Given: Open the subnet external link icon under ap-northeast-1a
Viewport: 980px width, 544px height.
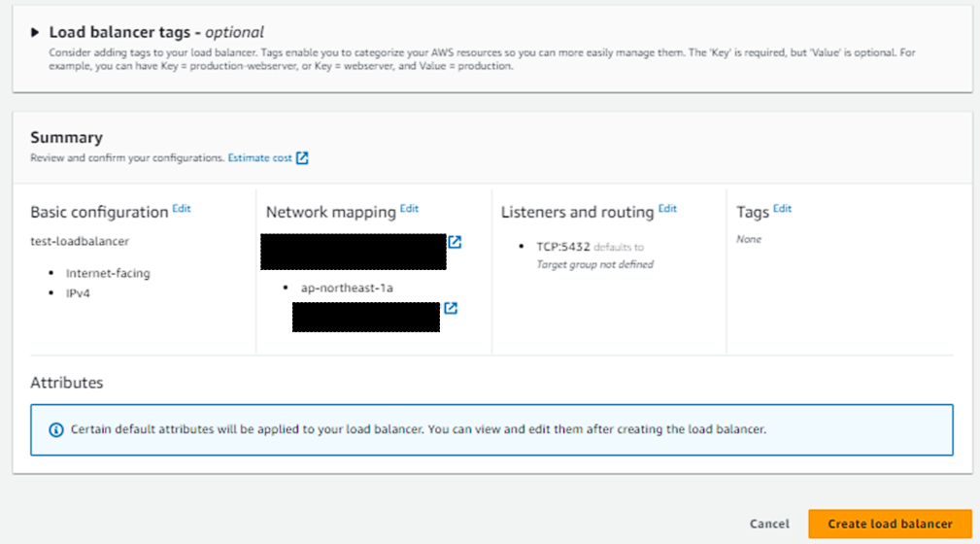Looking at the screenshot, I should tap(451, 308).
